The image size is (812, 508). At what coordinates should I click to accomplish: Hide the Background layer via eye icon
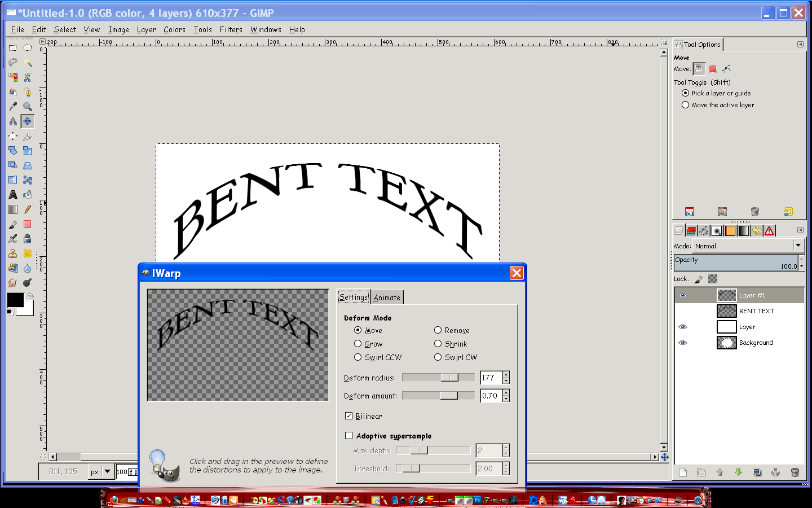coord(682,343)
